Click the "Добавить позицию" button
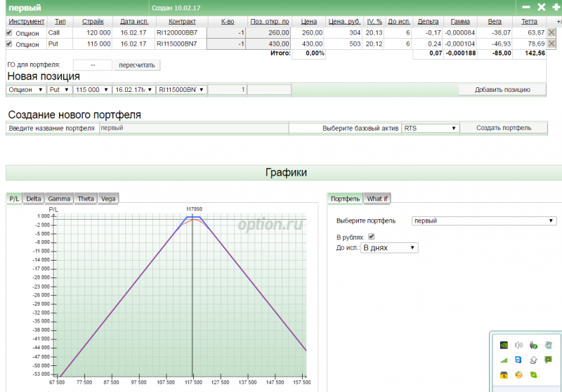The image size is (562, 392). click(x=503, y=90)
